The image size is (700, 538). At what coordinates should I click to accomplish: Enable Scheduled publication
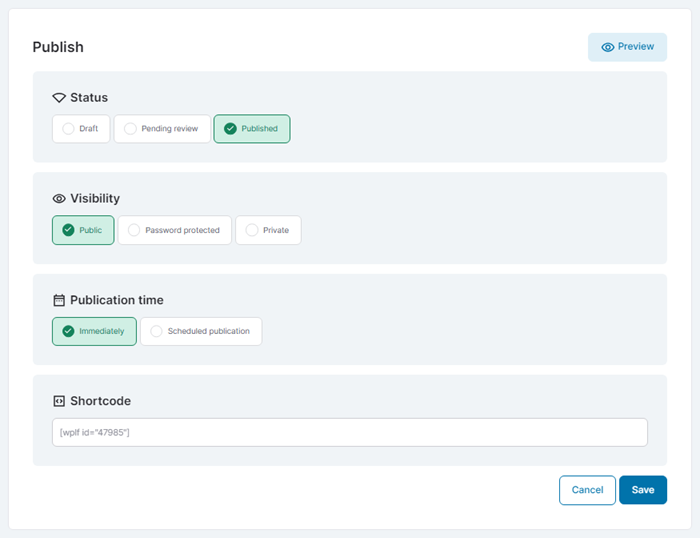point(201,331)
